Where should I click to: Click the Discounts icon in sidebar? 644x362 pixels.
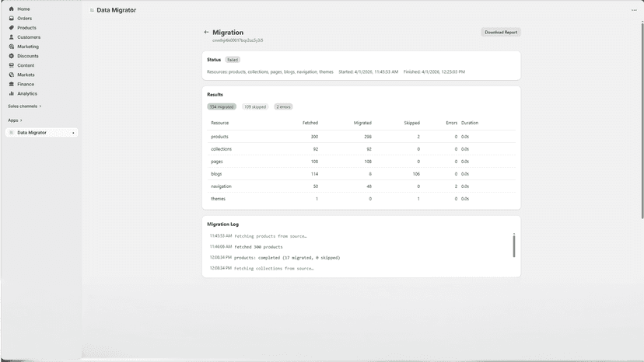(12, 56)
